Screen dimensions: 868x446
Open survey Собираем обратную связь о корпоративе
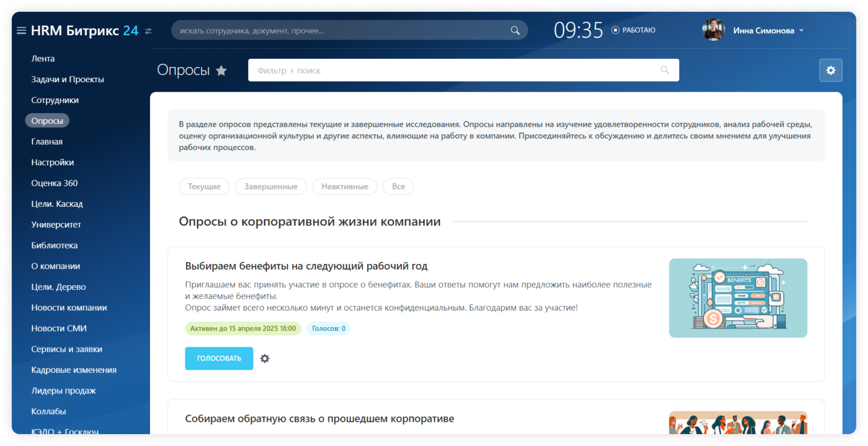(320, 419)
